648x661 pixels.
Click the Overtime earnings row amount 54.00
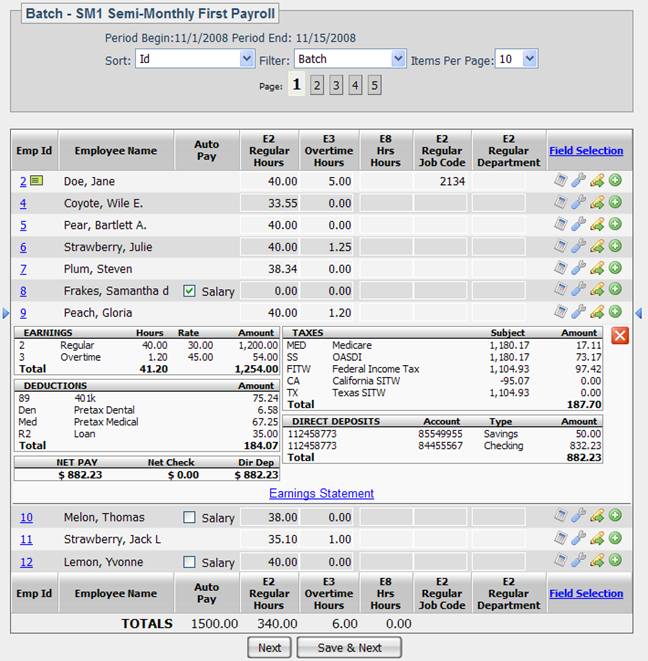tap(265, 357)
